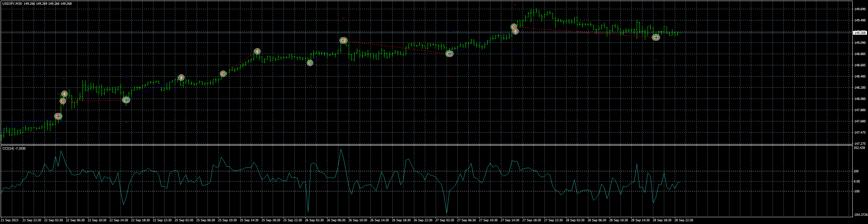The width and height of the screenshot is (868, 224).
Task: Click the 21 Sep 2023 date label
Action: pyautogui.click(x=10, y=220)
